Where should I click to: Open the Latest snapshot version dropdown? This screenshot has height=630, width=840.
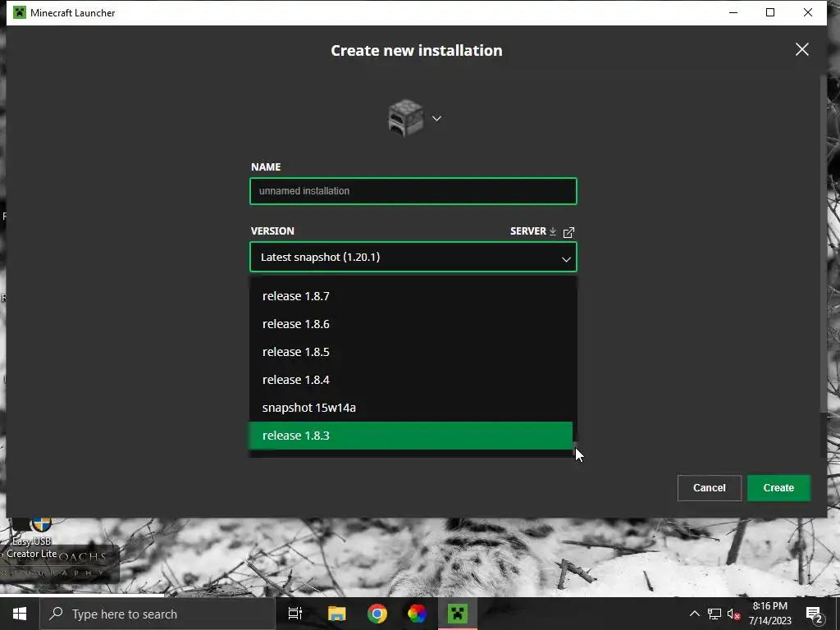point(413,257)
